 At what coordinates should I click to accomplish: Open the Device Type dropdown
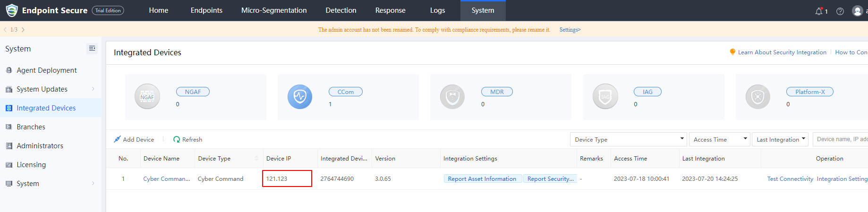628,139
